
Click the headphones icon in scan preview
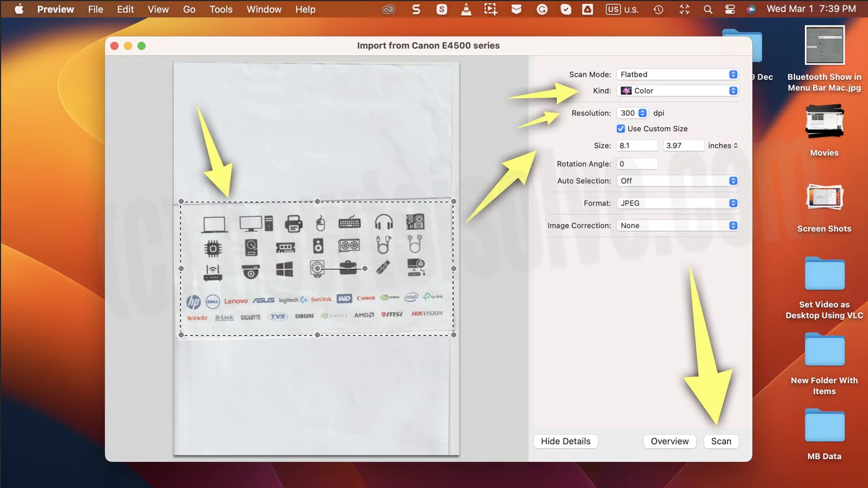pos(383,222)
